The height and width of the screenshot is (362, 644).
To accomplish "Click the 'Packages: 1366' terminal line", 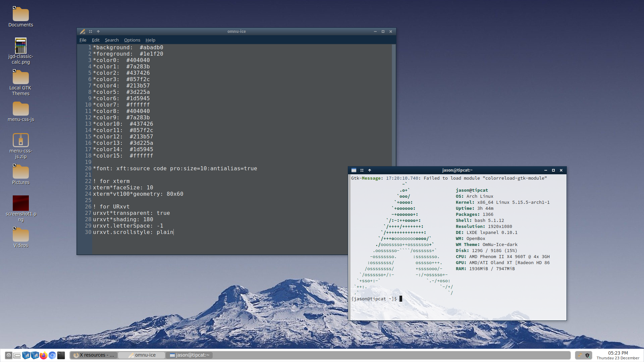I will [x=474, y=215].
